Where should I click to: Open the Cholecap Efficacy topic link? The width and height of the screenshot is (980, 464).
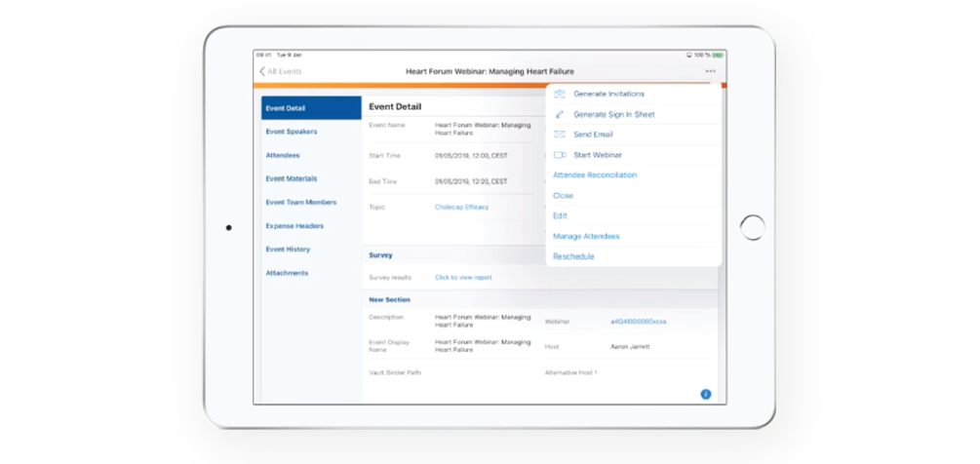click(x=461, y=207)
